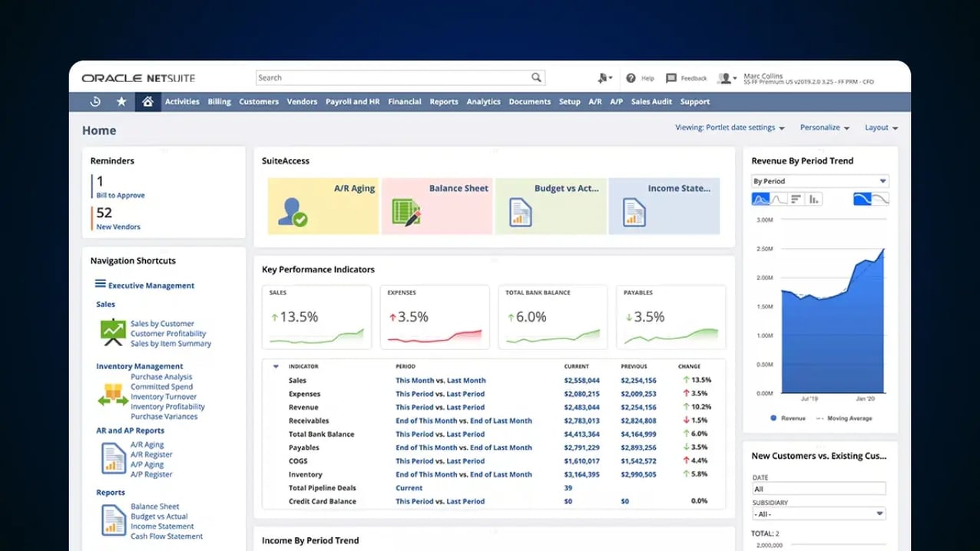Select the column chart icon in Revenue portlet
The height and width of the screenshot is (551, 980).
pos(814,198)
